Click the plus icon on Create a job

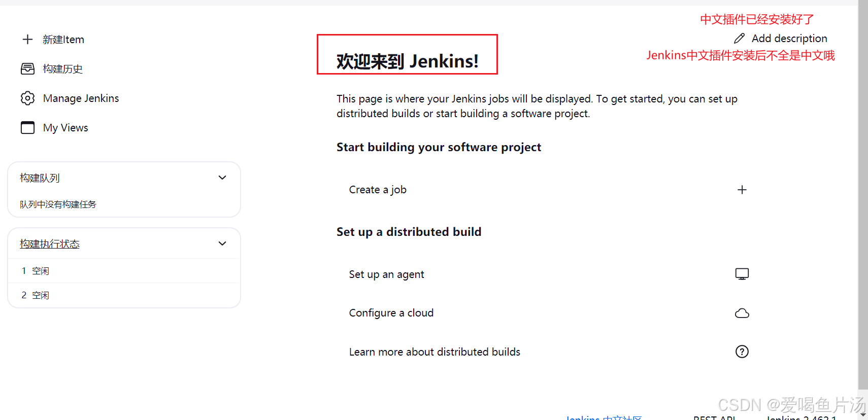coord(742,190)
